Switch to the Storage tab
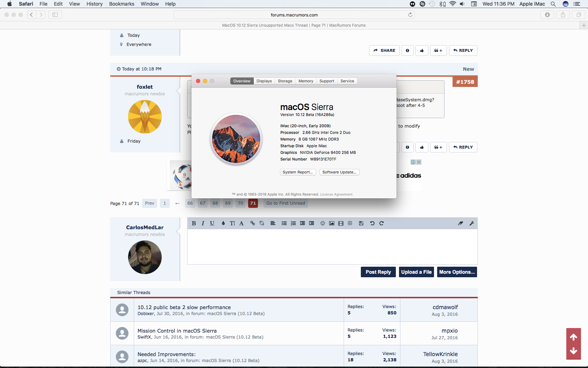 point(285,81)
